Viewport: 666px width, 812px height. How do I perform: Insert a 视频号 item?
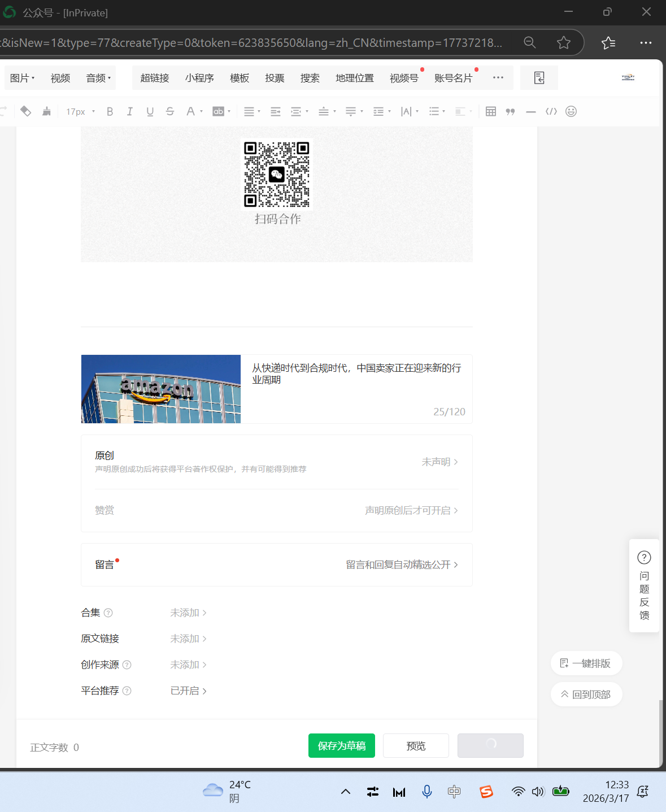point(404,78)
